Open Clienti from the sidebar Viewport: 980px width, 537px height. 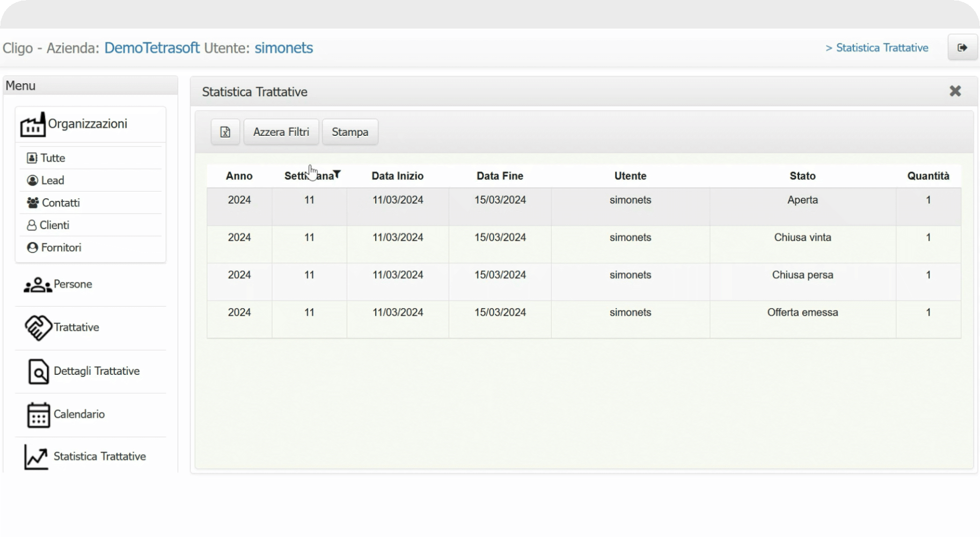click(x=54, y=225)
